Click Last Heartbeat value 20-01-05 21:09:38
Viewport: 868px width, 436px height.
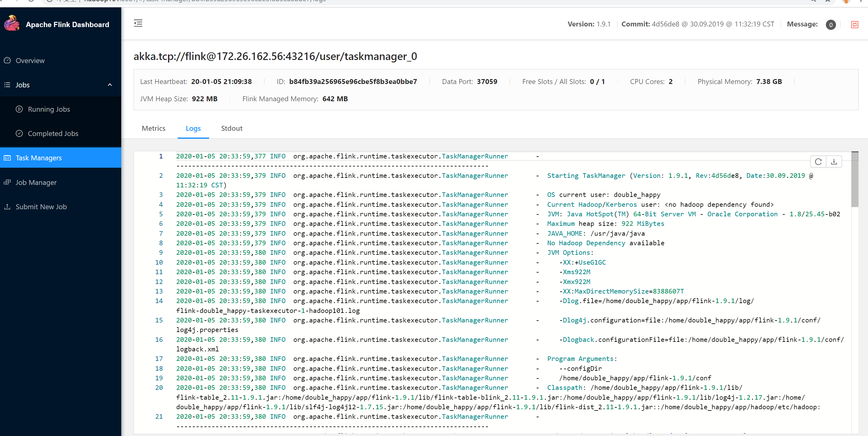pos(221,82)
